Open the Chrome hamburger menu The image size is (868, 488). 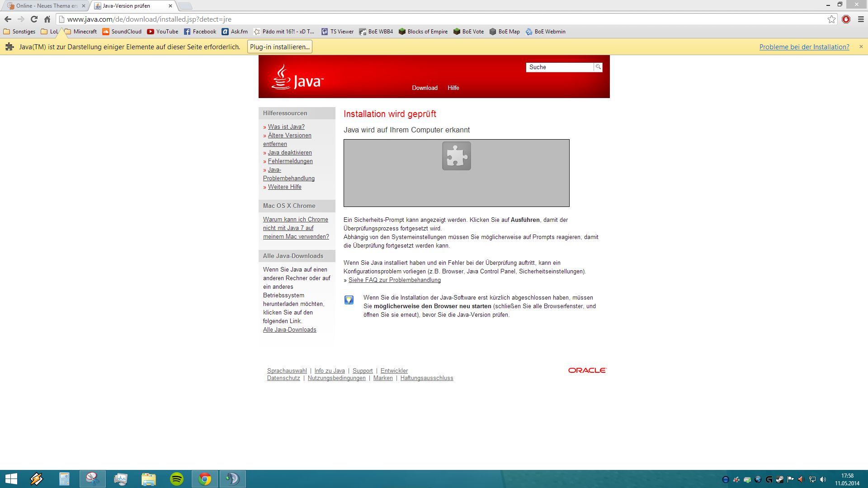[861, 19]
